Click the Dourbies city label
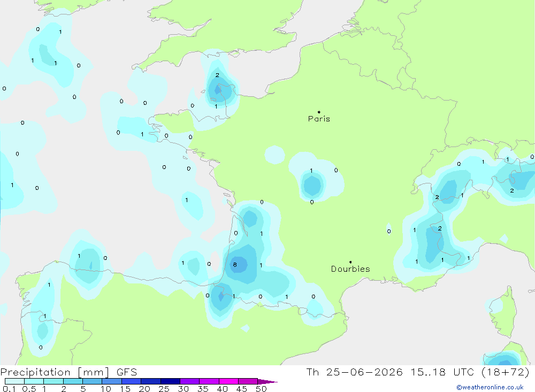 tap(350, 269)
